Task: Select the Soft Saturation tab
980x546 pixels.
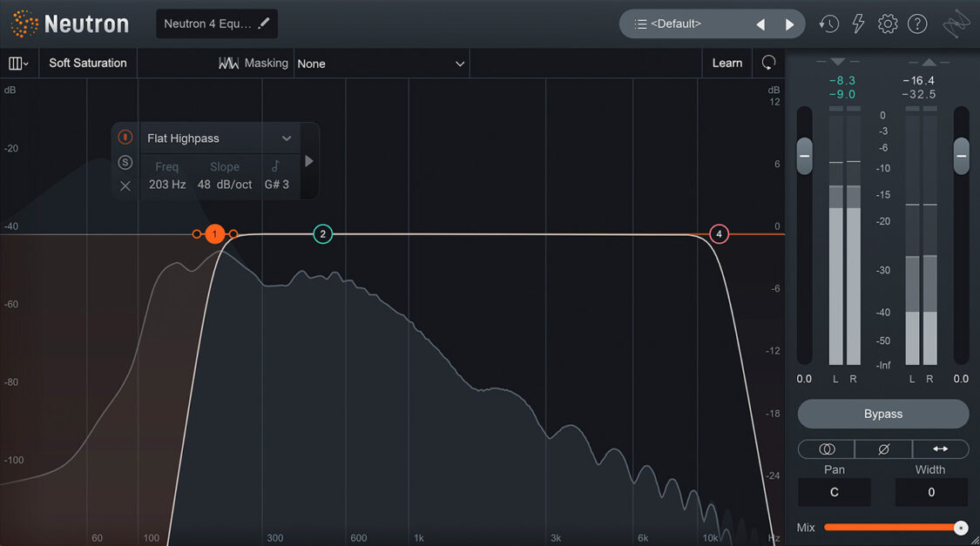Action: pyautogui.click(x=87, y=63)
